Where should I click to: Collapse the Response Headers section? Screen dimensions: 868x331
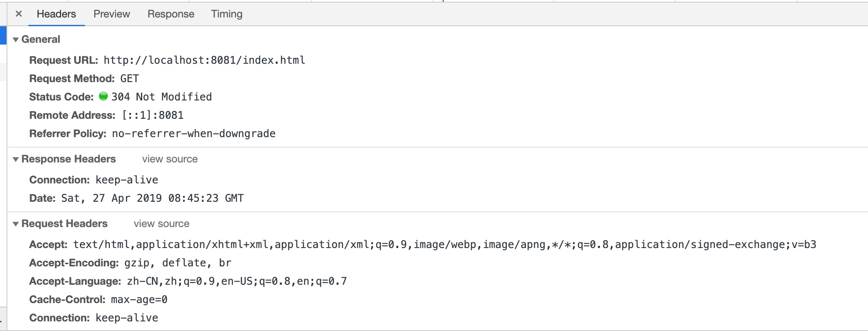point(16,159)
